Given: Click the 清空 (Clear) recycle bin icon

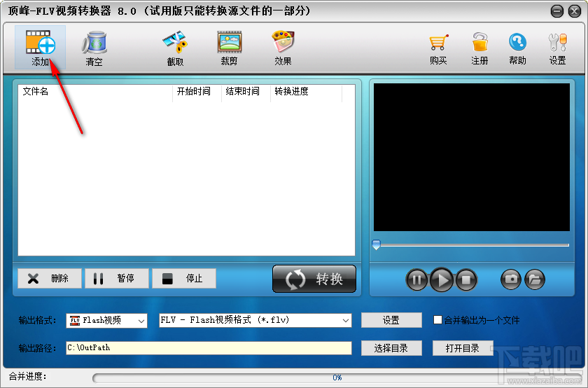Looking at the screenshot, I should 94,48.
